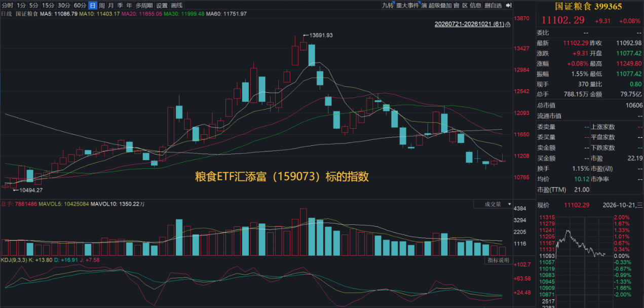Toggle the 九转 indicator
Image resolution: width=644 pixels, height=308 pixels.
(x=388, y=6)
